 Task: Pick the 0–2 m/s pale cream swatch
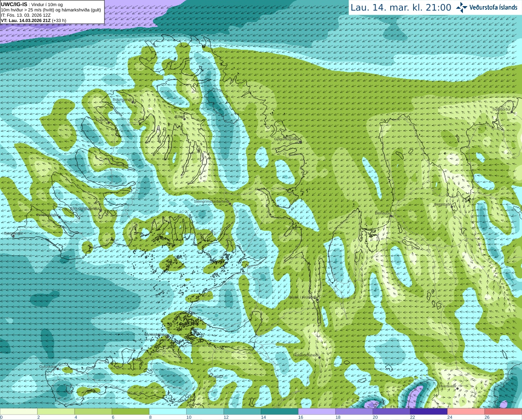(19, 411)
